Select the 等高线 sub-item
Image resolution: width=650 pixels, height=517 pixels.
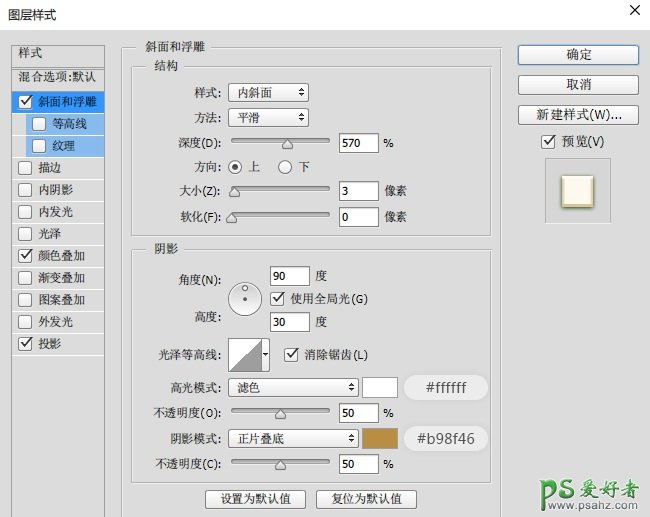coord(70,124)
